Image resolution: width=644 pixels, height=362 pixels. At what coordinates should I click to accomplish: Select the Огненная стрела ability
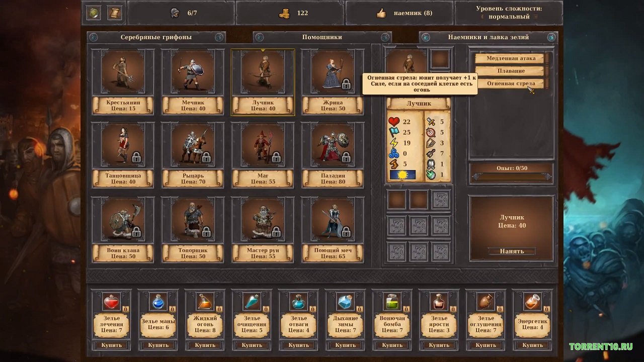coord(510,83)
